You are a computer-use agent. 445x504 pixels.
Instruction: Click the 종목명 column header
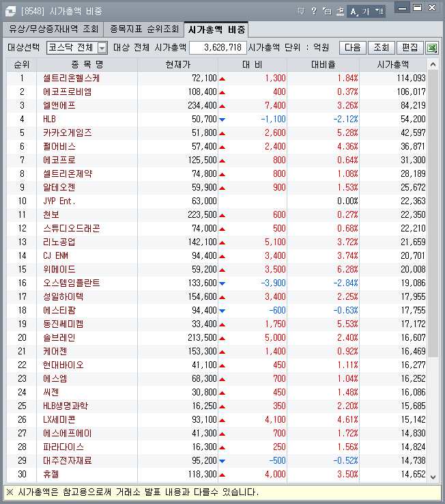87,65
